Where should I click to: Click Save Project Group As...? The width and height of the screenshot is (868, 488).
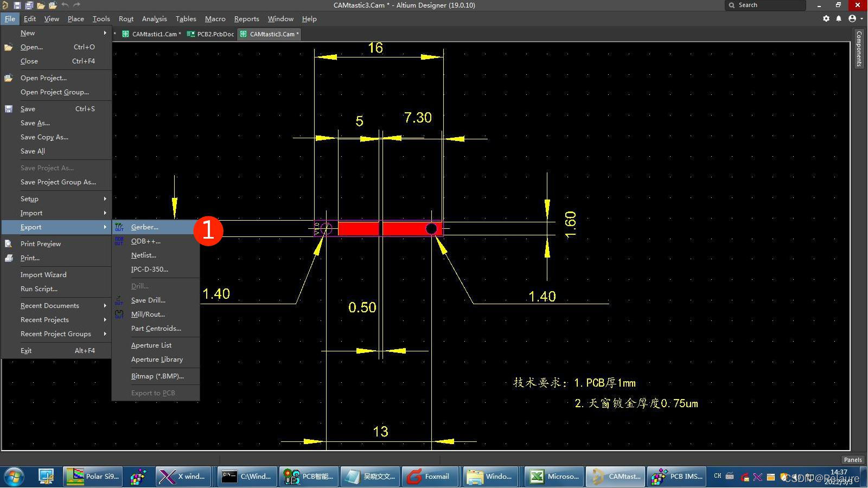56,182
